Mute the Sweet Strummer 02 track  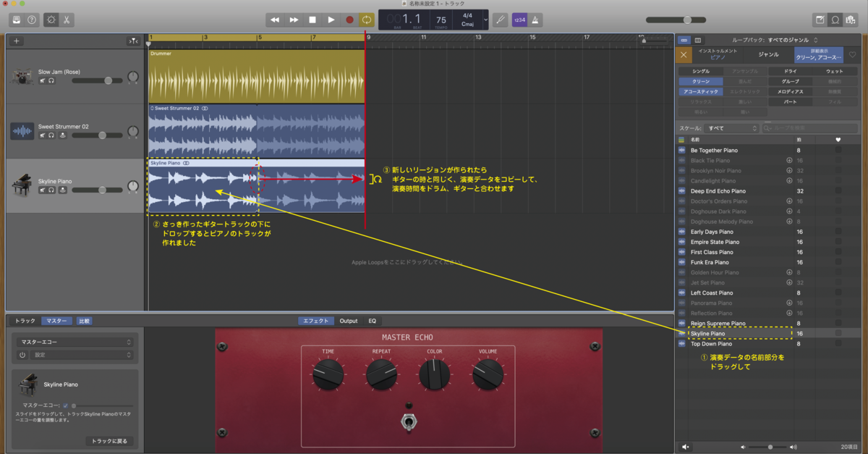point(42,135)
